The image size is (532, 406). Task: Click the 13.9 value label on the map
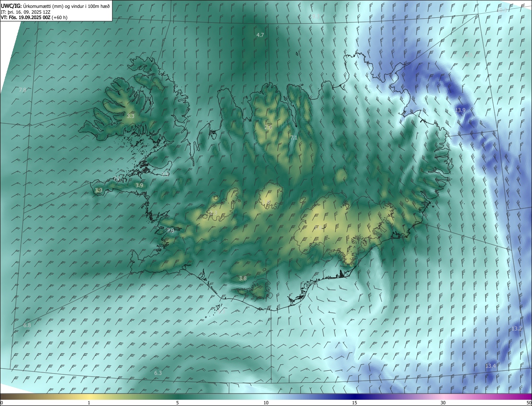pyautogui.click(x=460, y=110)
